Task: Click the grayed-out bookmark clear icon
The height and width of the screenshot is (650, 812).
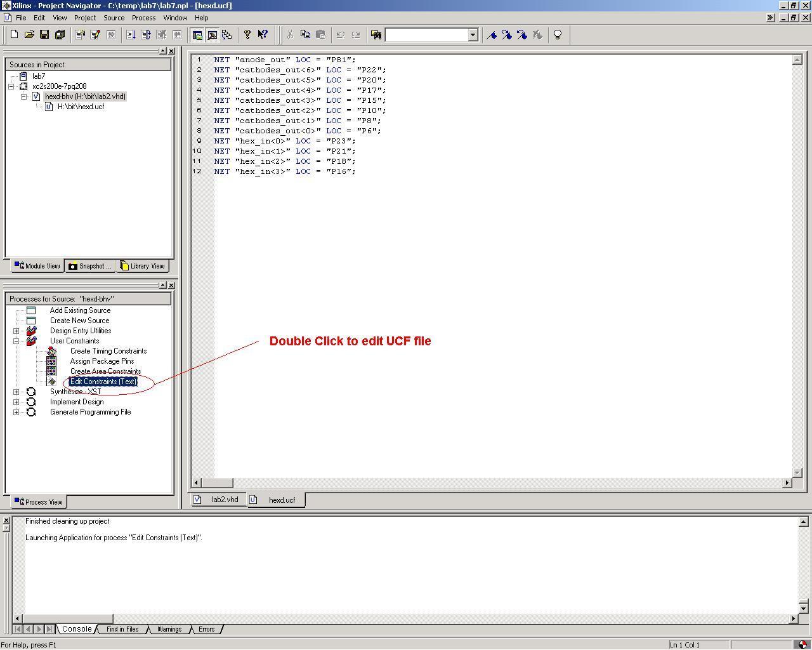Action: [x=537, y=35]
